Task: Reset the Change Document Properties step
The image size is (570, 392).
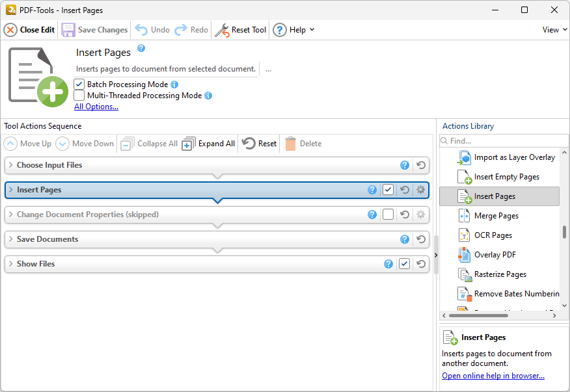Action: [405, 215]
